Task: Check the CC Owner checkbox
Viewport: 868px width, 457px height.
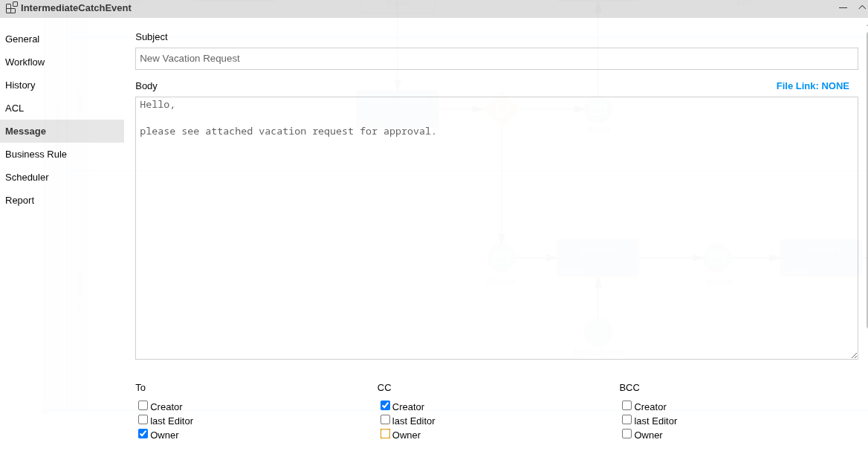Action: pyautogui.click(x=385, y=434)
